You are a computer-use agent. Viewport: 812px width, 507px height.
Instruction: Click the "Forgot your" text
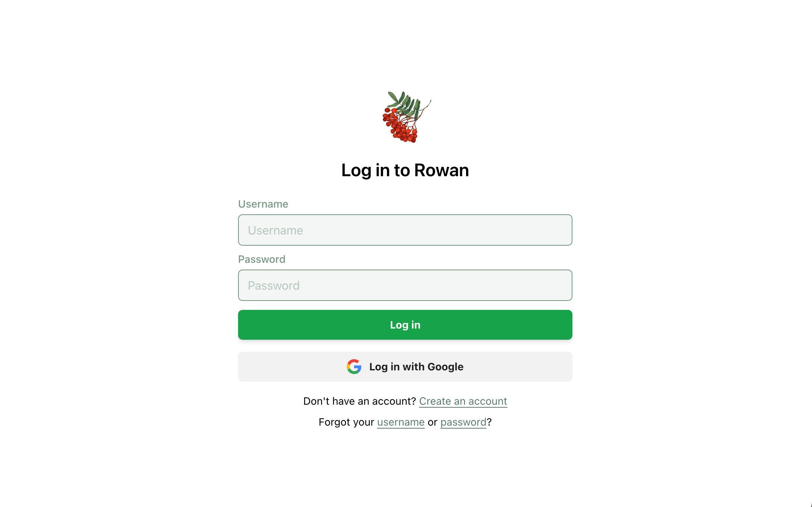point(346,422)
